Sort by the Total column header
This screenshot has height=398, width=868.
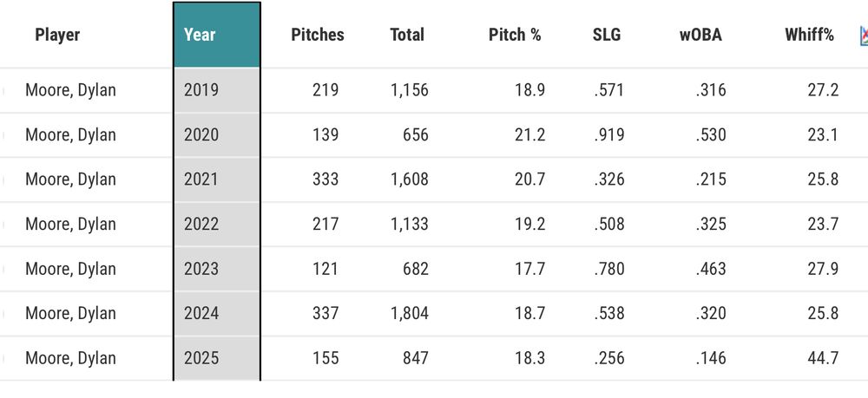coord(407,35)
